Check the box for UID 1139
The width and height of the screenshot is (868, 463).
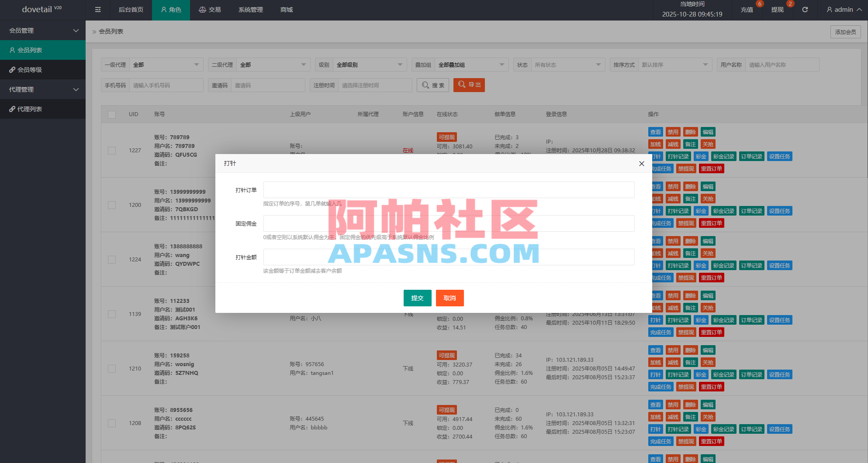[x=112, y=314]
